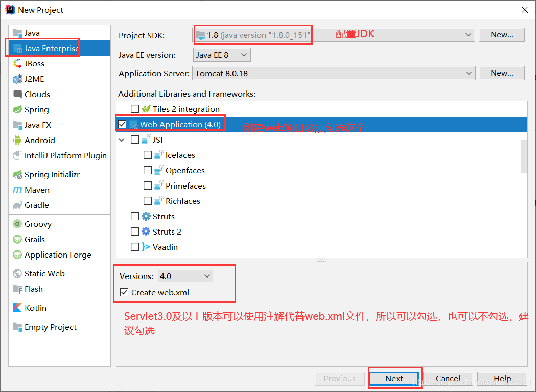Screen dimensions: 536x392
Task: Click the Primefaces library icon
Action: [158, 186]
